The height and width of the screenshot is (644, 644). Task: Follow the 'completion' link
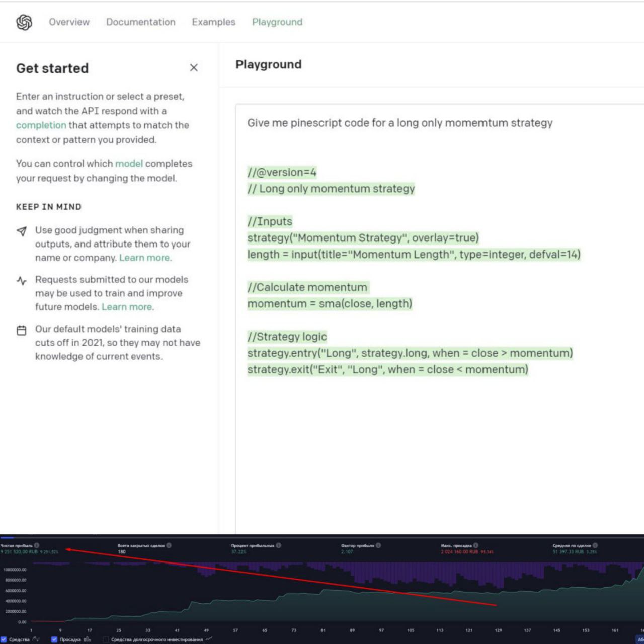pyautogui.click(x=41, y=125)
